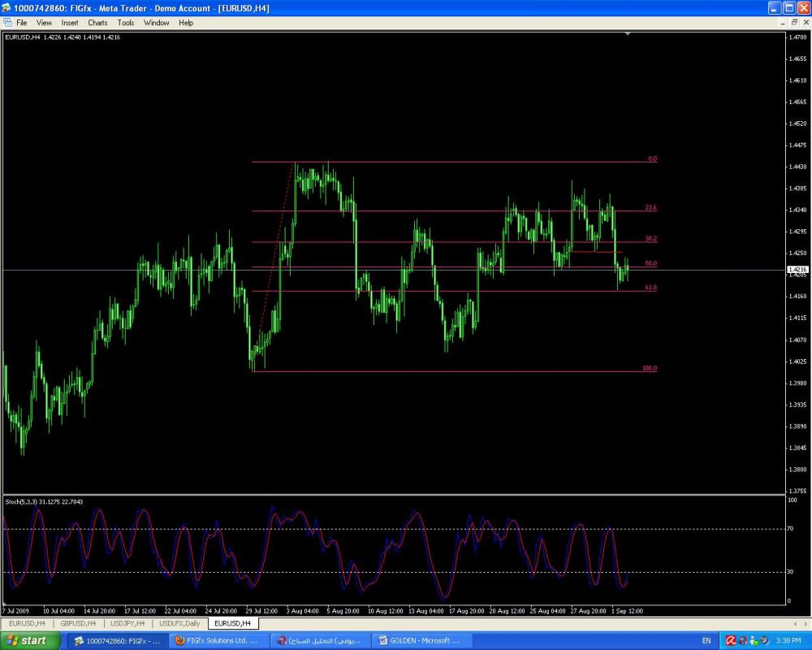The width and height of the screenshot is (812, 650).
Task: Open the Window menu
Action: 156,23
